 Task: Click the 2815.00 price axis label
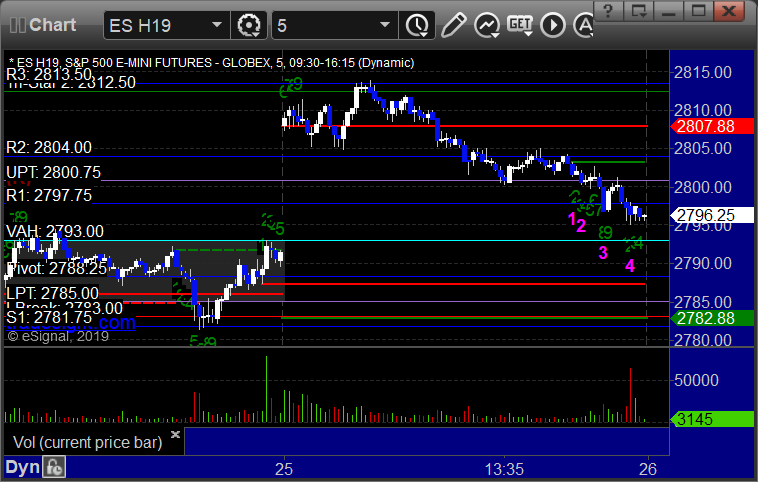pos(703,73)
